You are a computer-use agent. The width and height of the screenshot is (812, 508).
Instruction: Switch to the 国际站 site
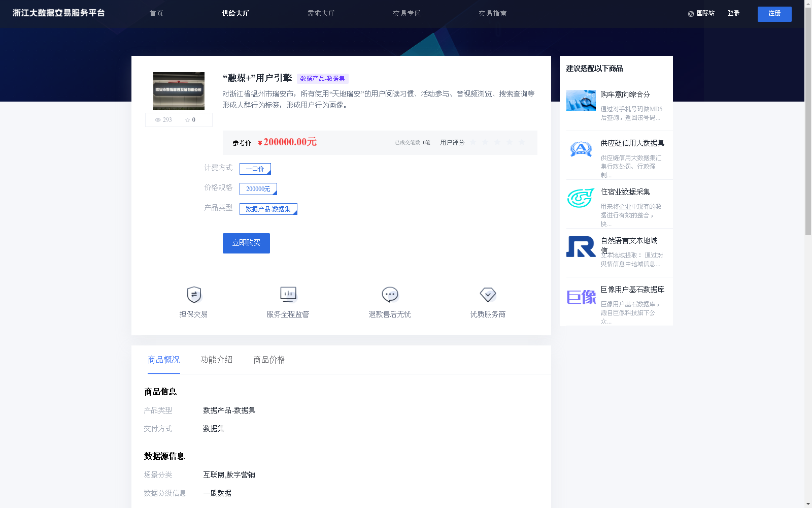click(x=705, y=14)
